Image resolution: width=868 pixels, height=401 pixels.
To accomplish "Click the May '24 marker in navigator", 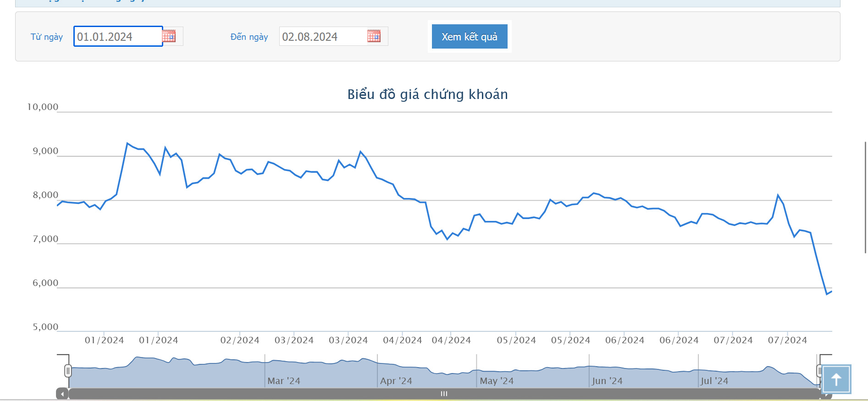I will coord(496,381).
